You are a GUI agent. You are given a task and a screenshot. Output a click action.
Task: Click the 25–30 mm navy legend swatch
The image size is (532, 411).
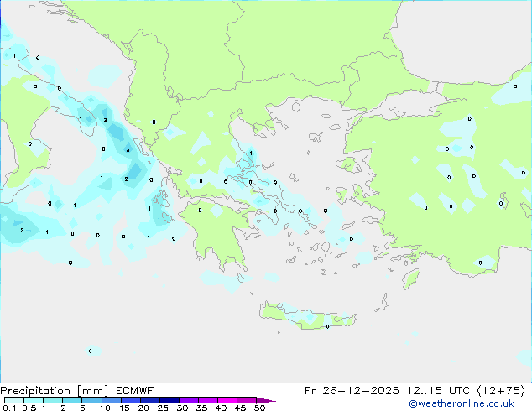pyautogui.click(x=170, y=400)
